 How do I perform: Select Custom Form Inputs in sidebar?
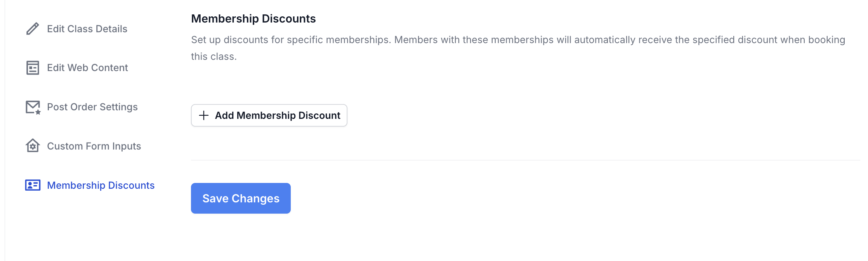point(94,146)
